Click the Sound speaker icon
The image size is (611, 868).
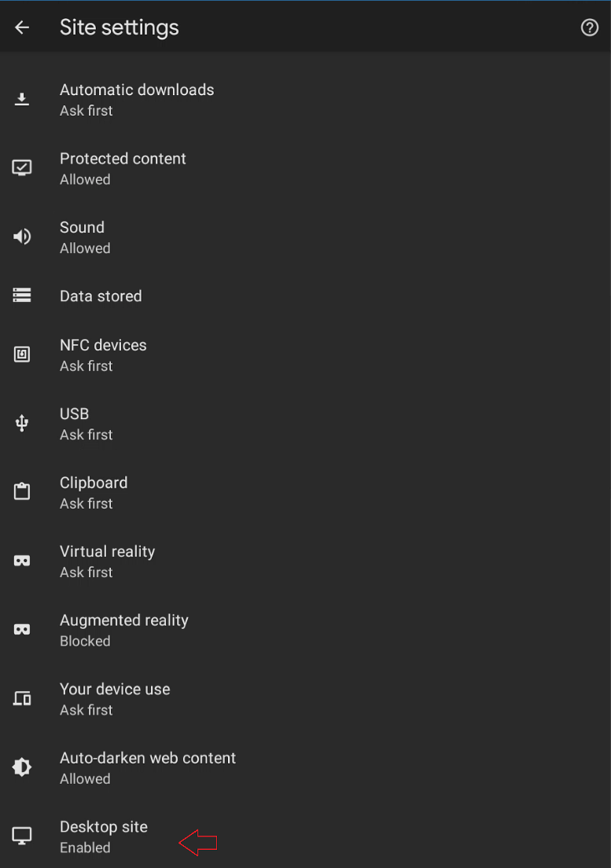22,237
